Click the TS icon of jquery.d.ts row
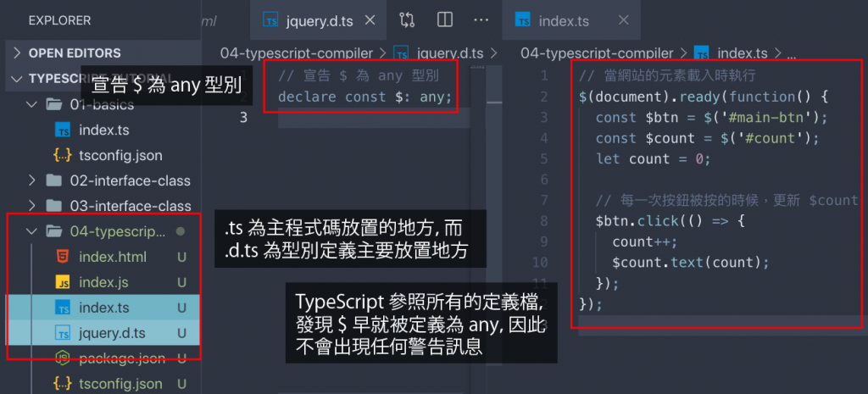 (63, 333)
